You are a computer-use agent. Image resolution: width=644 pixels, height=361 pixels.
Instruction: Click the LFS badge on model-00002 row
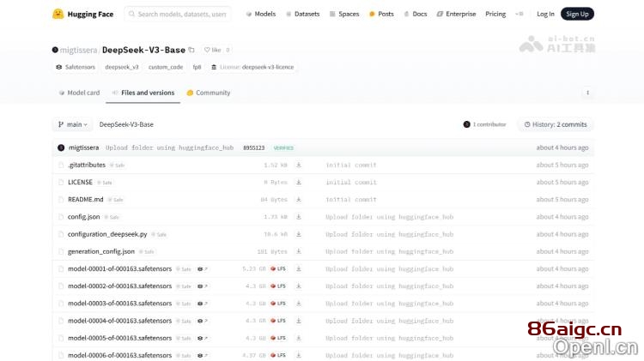click(x=278, y=286)
